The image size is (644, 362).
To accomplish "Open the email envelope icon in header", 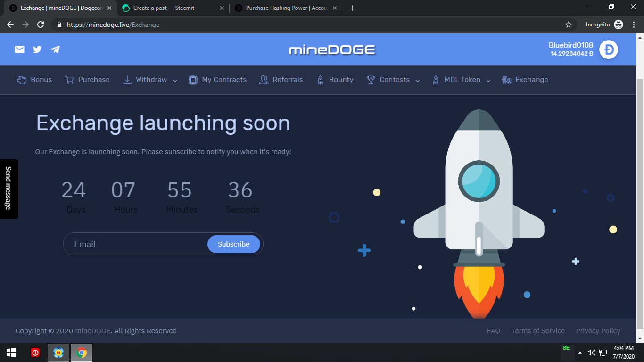I will [x=19, y=49].
